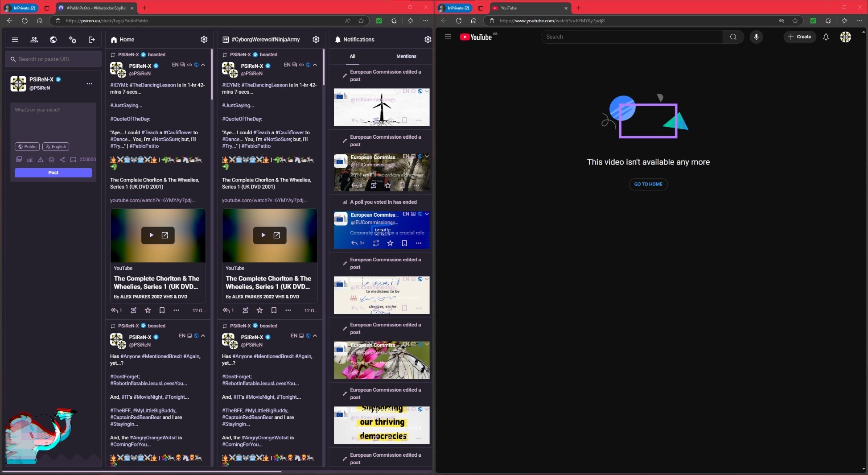
Task: Favourite the Chorlton post in Home column
Action: 148,310
